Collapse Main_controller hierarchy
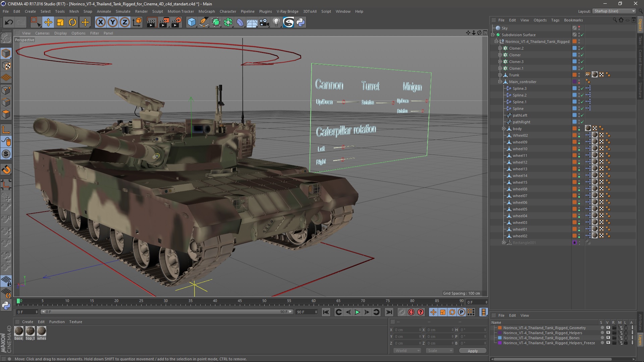Image resolution: width=644 pixels, height=362 pixels. pos(500,82)
